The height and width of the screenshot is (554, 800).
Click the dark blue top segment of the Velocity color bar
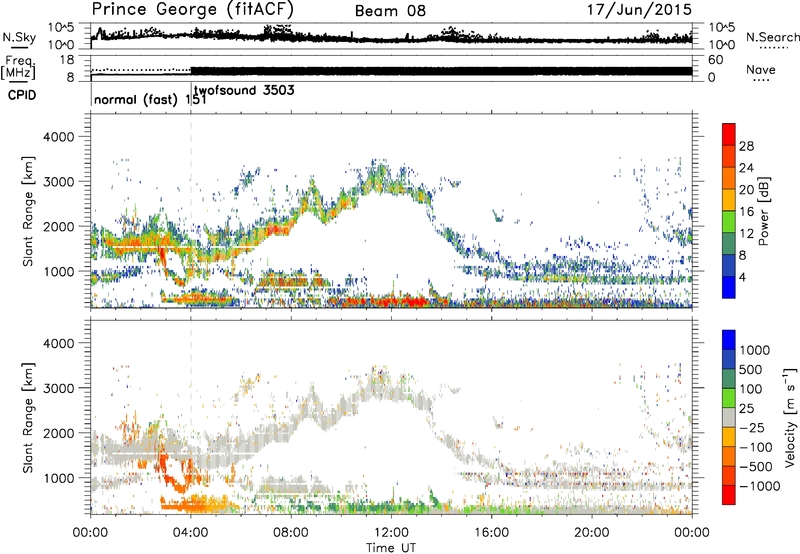pyautogui.click(x=729, y=340)
